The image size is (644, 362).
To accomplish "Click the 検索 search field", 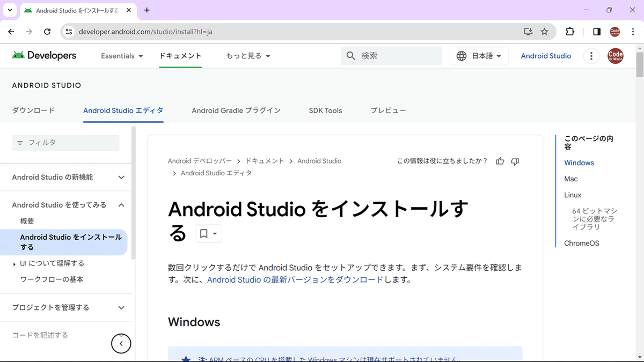I will tap(391, 56).
